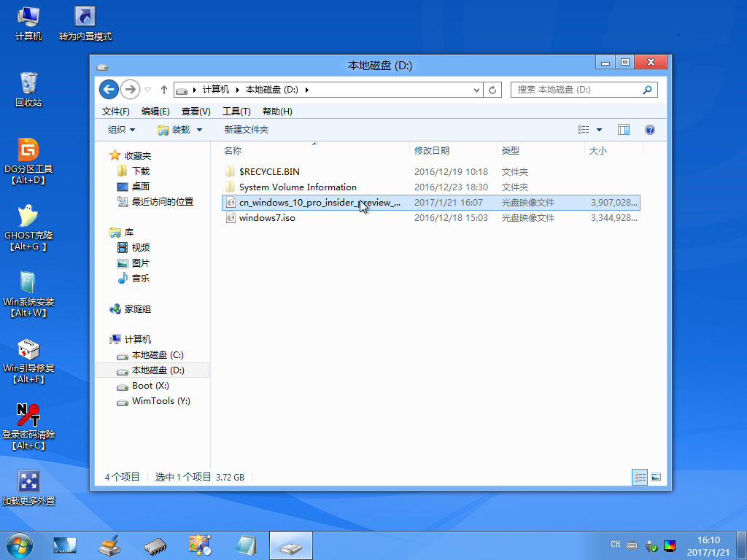747x560 pixels.
Task: Sort by the 类型 column header
Action: tap(541, 150)
